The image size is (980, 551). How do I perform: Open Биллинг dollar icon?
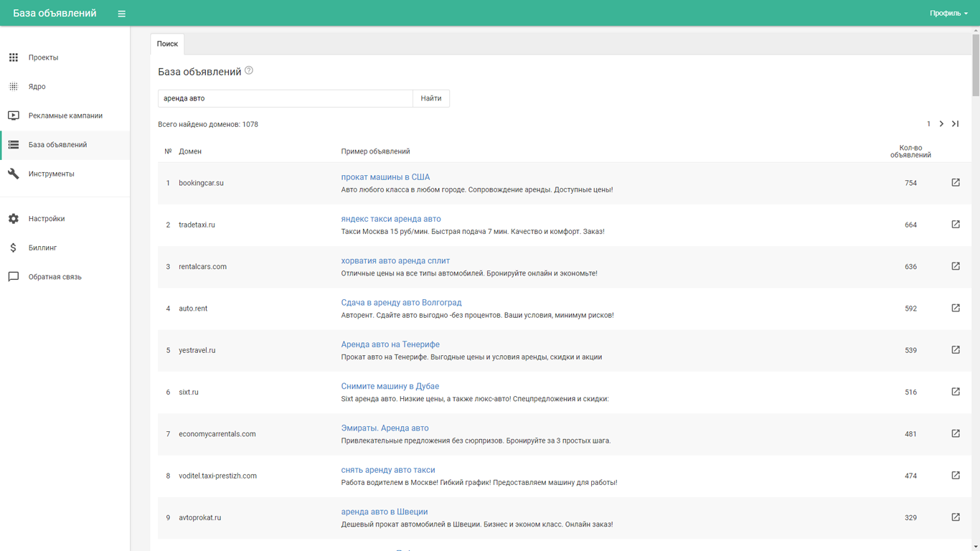click(x=14, y=248)
